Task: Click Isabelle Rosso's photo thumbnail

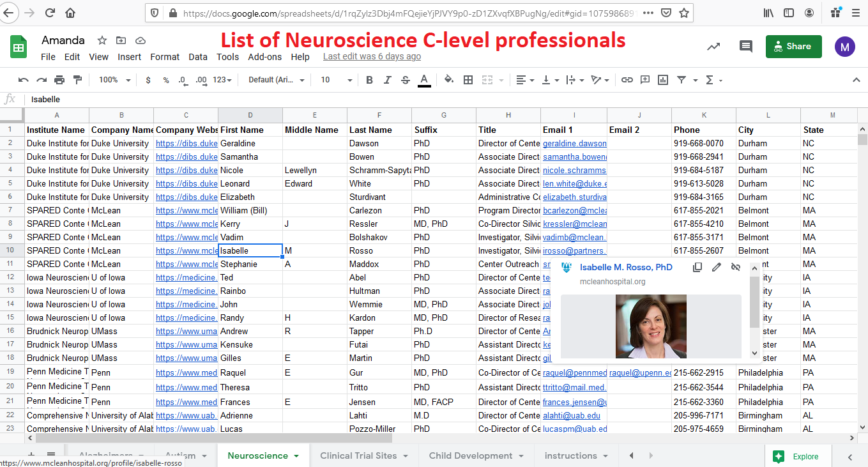Action: 651,326
